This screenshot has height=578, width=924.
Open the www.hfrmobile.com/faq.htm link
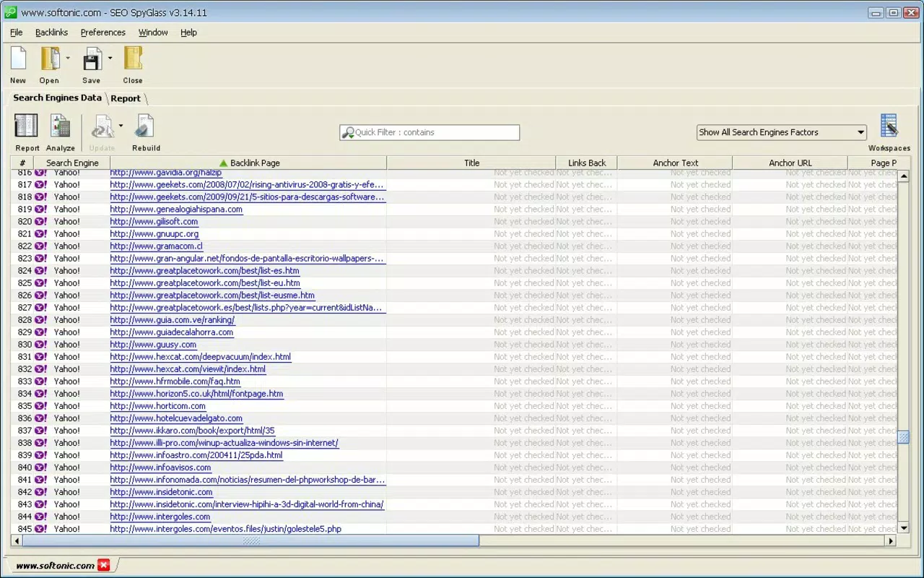pos(175,381)
